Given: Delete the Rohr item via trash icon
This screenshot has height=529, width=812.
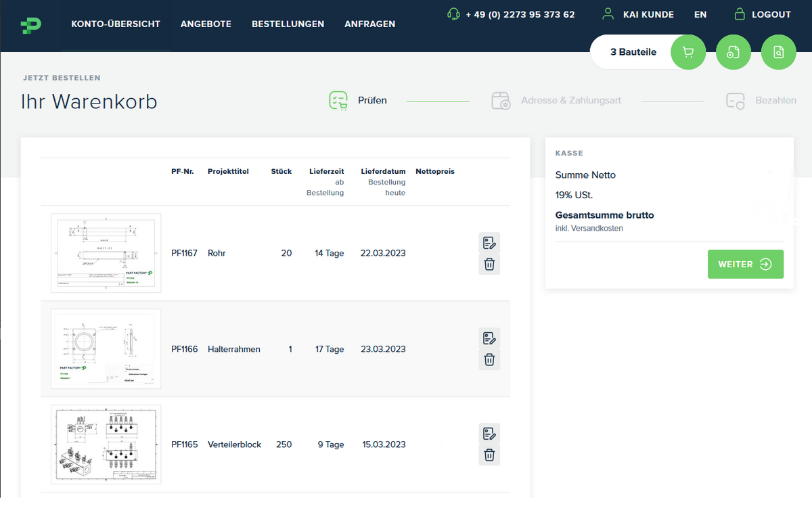Looking at the screenshot, I should tap(489, 264).
